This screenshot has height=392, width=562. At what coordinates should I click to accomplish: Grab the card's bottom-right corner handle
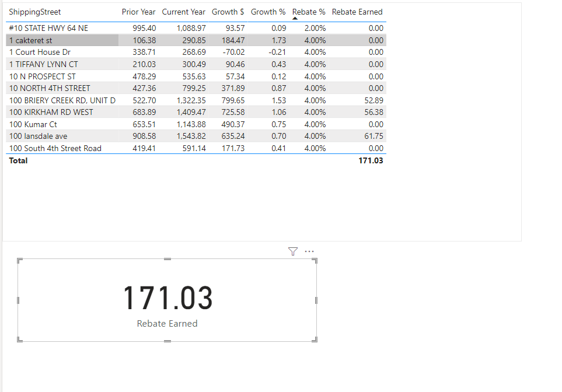pos(315,339)
